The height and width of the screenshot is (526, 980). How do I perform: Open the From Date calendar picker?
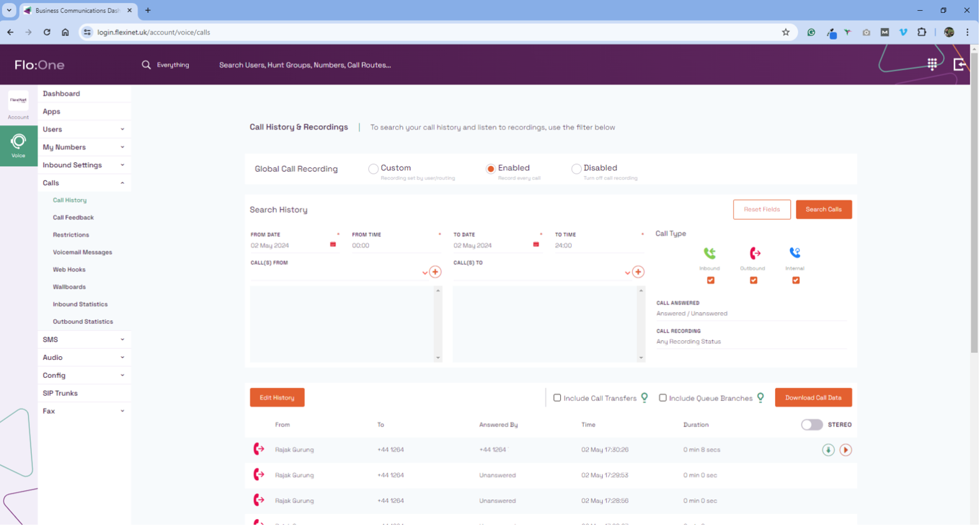[332, 244]
